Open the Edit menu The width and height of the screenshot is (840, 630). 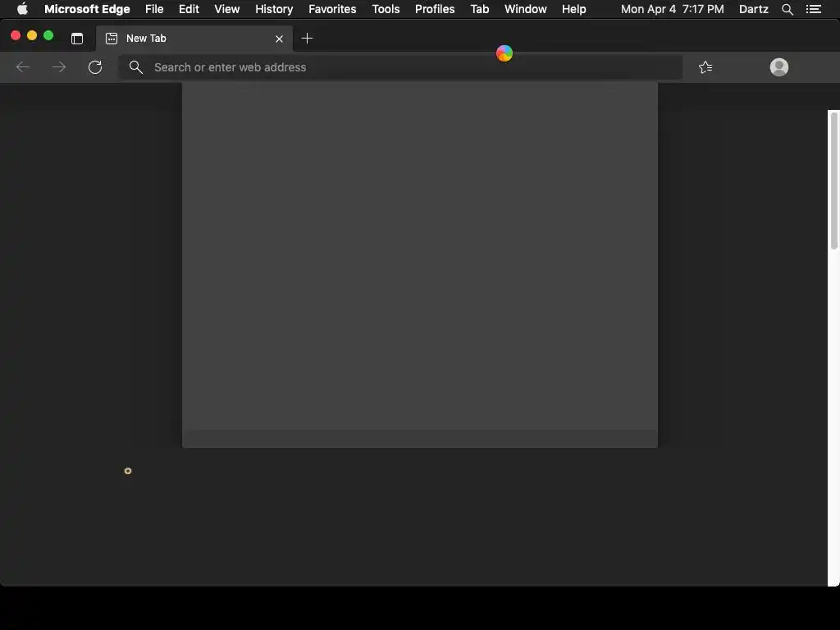(189, 9)
